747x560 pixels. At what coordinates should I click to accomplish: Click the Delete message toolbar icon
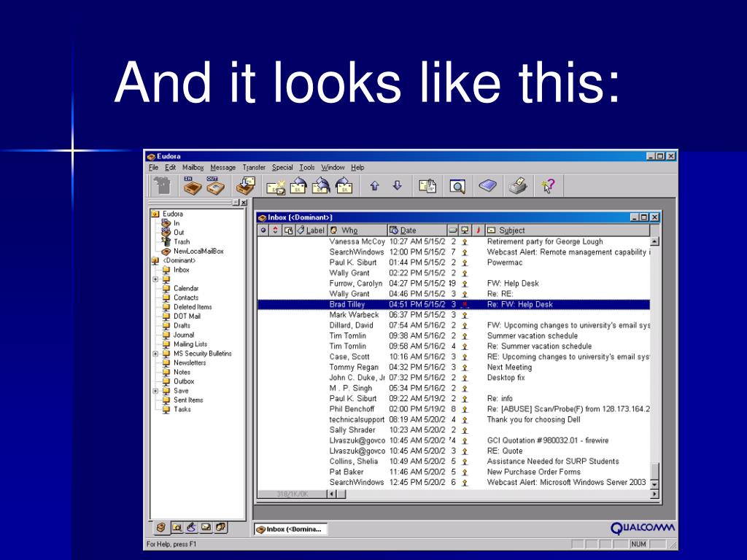[163, 186]
